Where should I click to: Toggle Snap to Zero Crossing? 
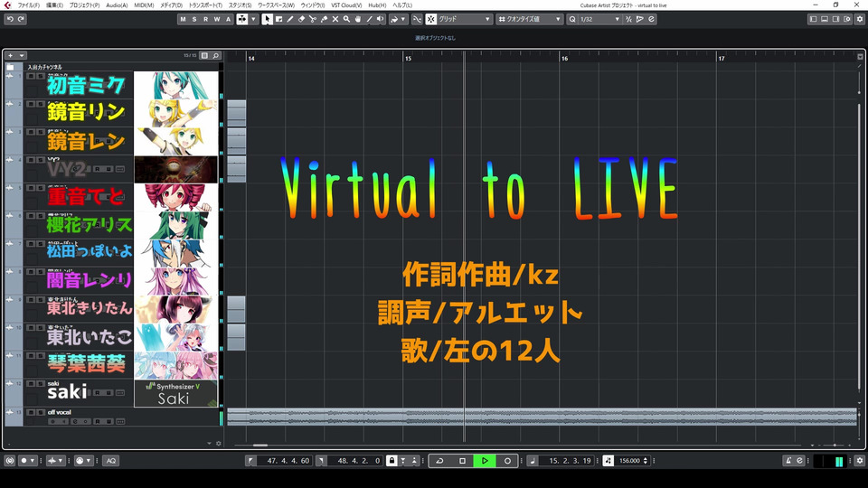(417, 19)
